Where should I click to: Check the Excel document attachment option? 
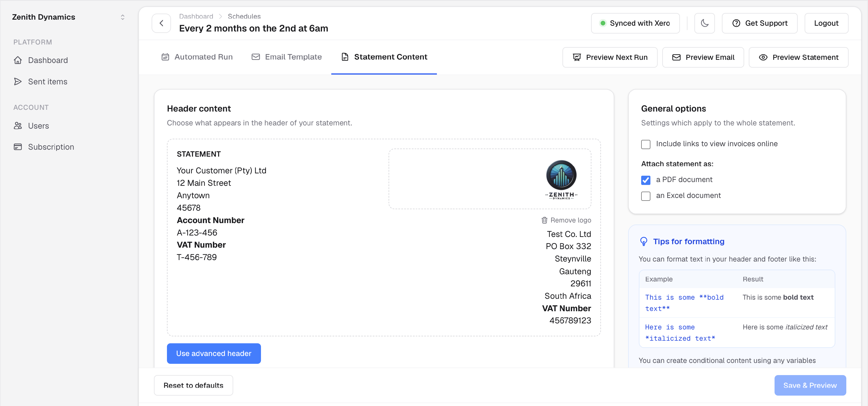[646, 196]
